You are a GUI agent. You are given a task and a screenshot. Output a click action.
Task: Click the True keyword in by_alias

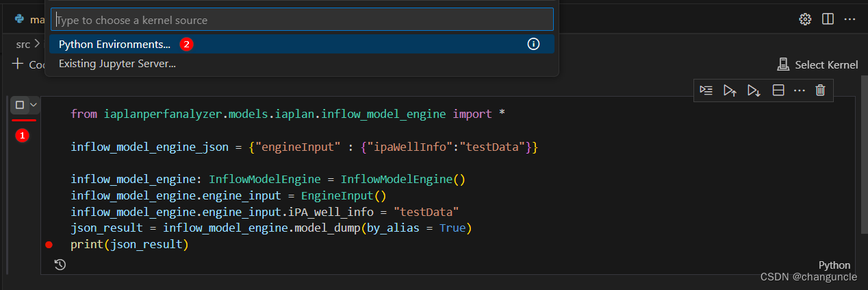tap(452, 228)
